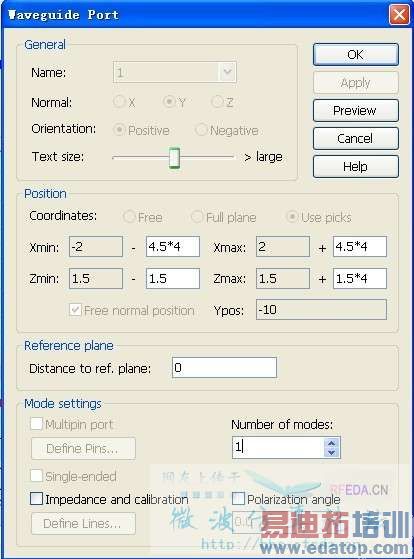Open Help for Waveguide Port
This screenshot has width=414, height=559.
(x=356, y=166)
